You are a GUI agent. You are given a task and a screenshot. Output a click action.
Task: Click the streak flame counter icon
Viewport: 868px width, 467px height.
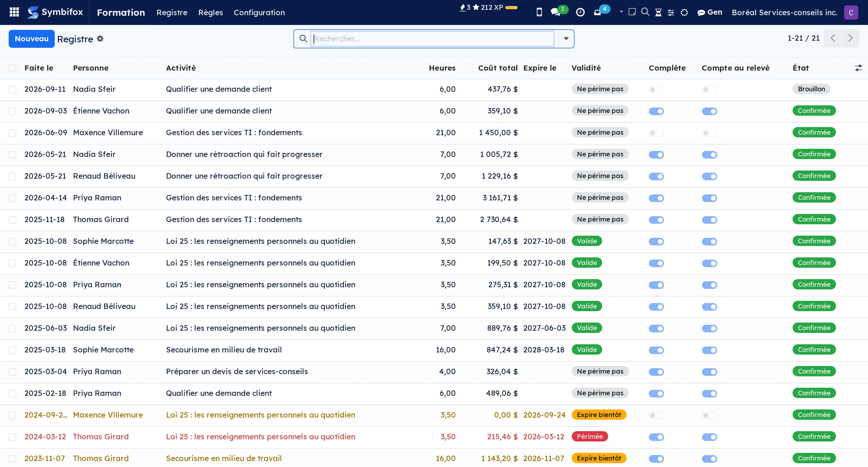[x=465, y=7]
